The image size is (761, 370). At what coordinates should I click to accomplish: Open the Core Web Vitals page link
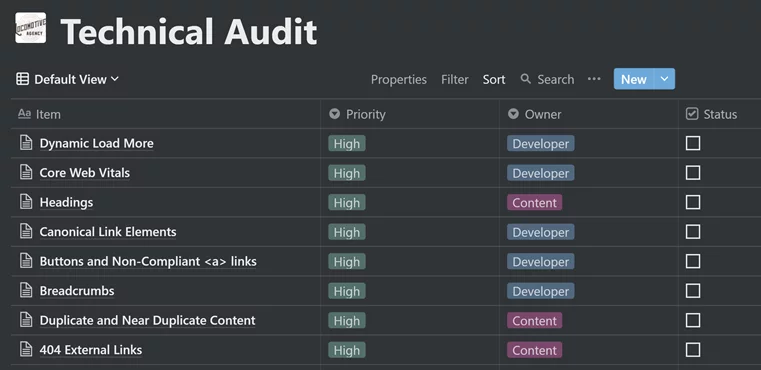tap(84, 173)
